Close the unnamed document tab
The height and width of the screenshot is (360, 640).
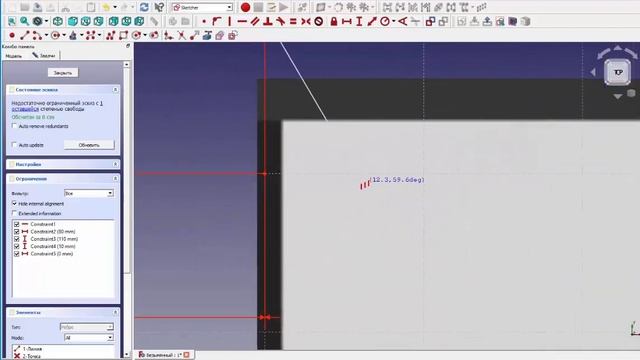pyautogui.click(x=187, y=355)
